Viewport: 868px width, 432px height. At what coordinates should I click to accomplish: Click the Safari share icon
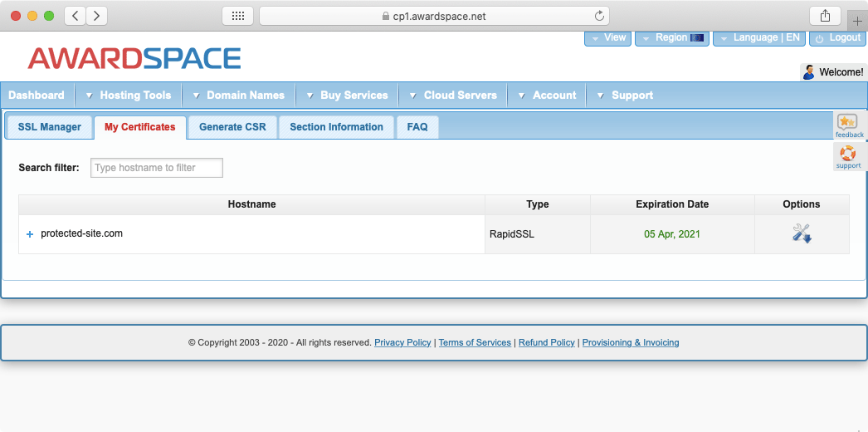click(x=825, y=16)
